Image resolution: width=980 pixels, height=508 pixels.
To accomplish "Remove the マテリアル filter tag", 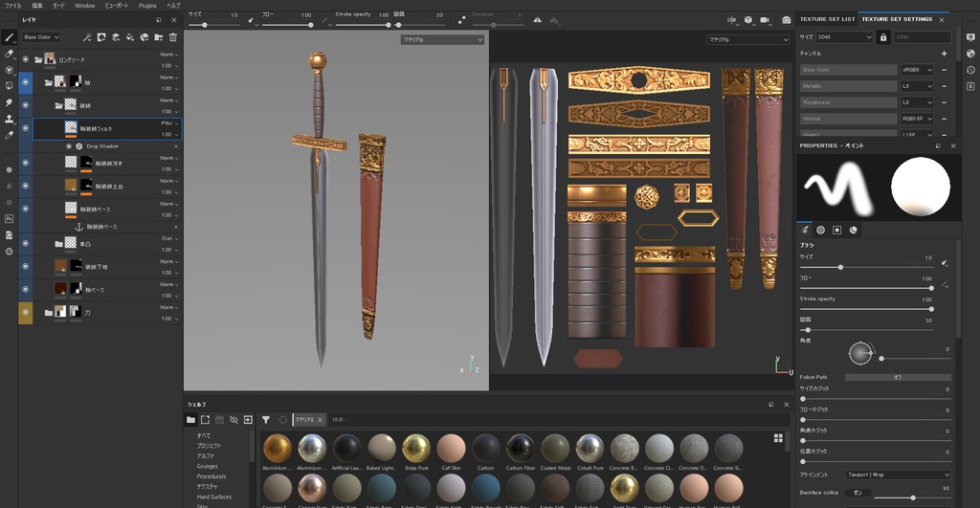I will [320, 420].
